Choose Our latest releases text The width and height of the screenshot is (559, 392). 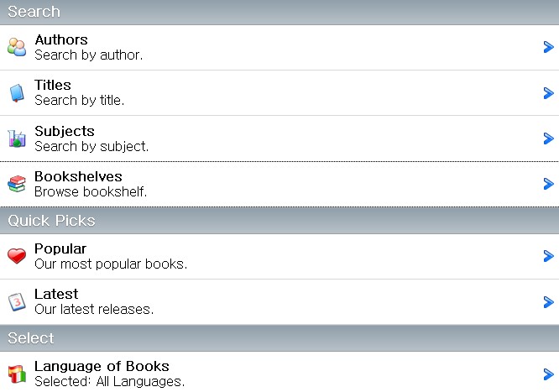(x=94, y=309)
